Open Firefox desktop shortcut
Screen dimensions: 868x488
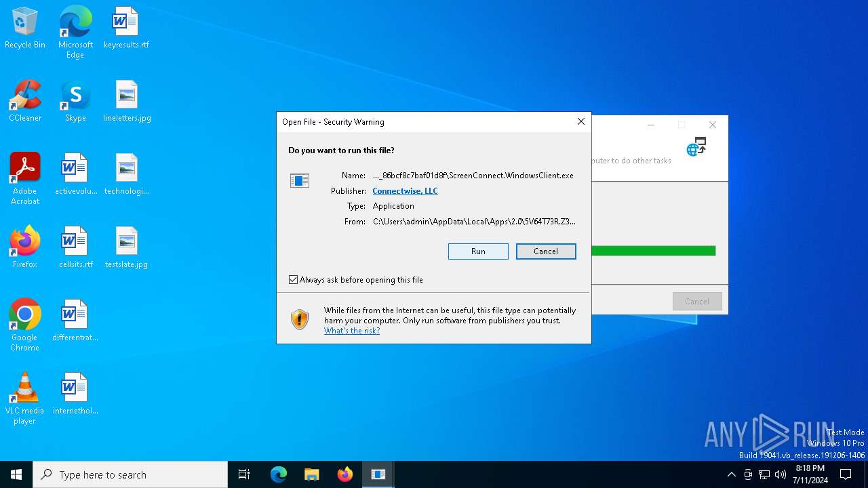pyautogui.click(x=25, y=248)
